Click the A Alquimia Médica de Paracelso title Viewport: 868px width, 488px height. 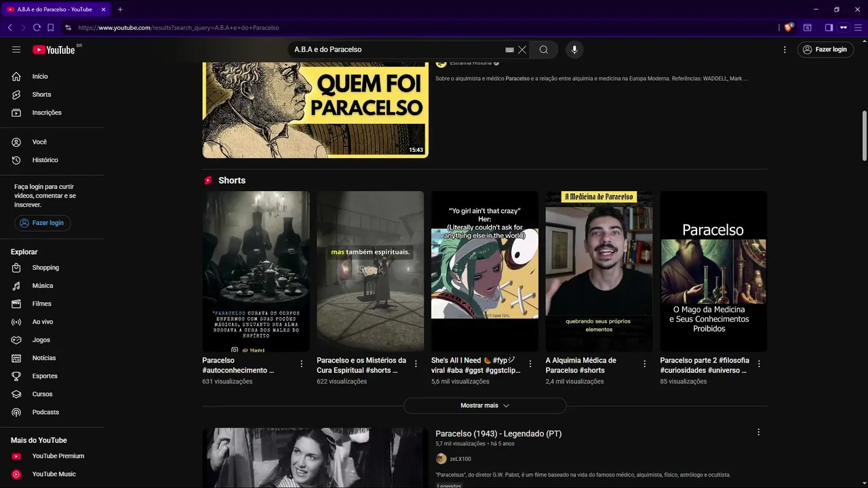pos(581,365)
